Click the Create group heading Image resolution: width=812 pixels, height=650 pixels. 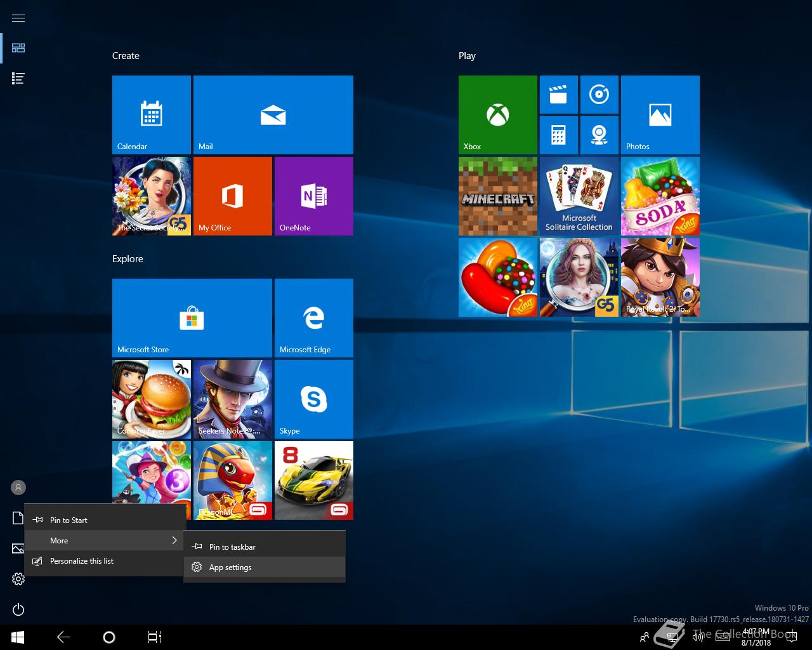(126, 56)
